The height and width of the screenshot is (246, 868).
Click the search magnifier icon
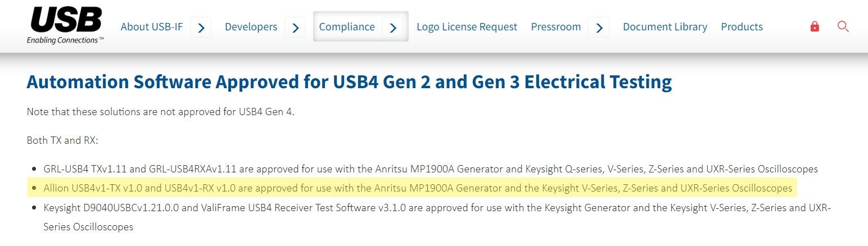coord(843,26)
